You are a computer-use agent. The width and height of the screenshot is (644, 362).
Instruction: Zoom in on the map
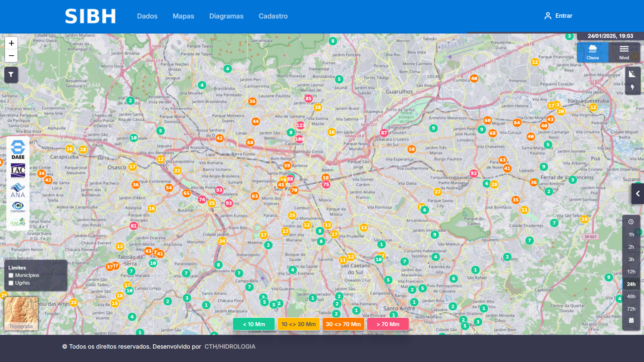click(x=11, y=43)
